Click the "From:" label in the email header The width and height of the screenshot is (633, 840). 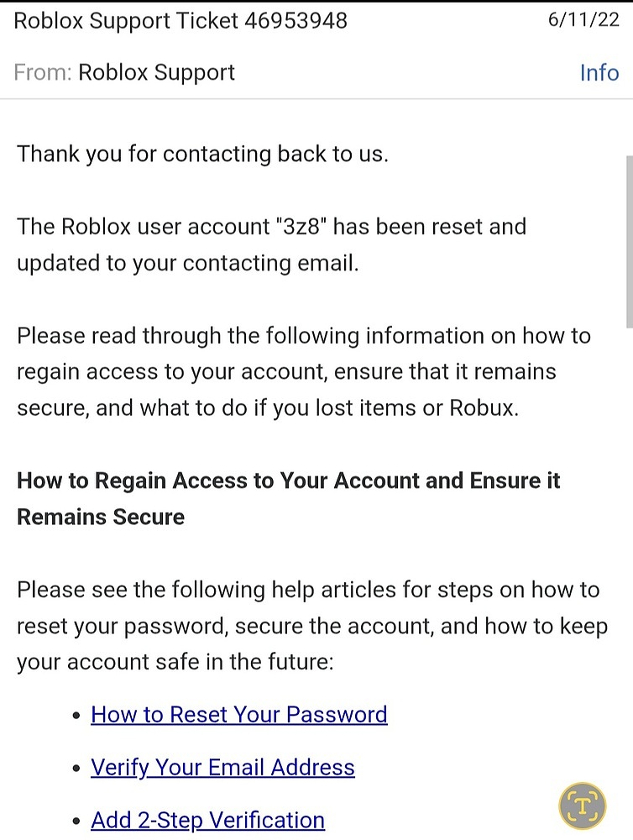point(40,72)
